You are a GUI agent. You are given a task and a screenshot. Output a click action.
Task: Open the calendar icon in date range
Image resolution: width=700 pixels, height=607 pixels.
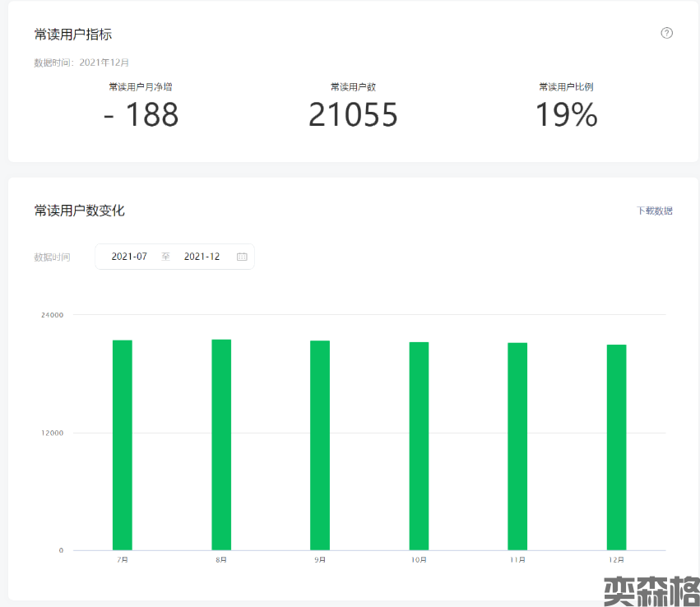tap(242, 257)
